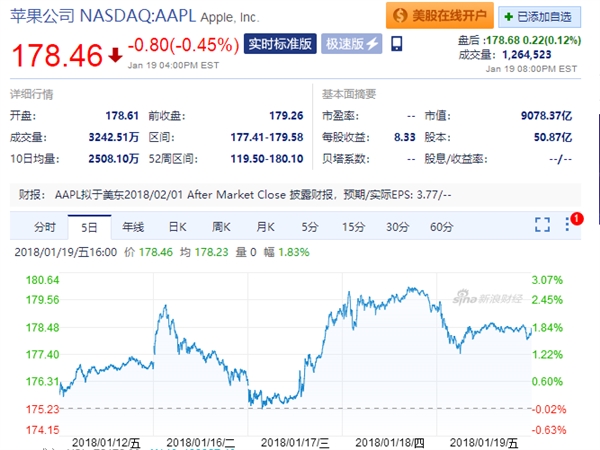Select the 15分 interval tab
Screen dimensions: 600x450
[354, 227]
